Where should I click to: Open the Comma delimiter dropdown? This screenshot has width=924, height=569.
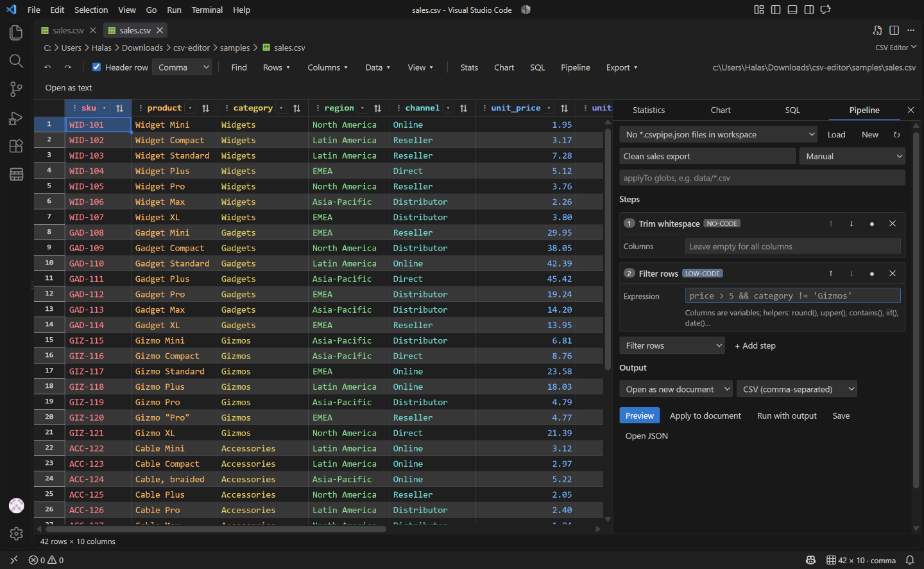coord(182,67)
